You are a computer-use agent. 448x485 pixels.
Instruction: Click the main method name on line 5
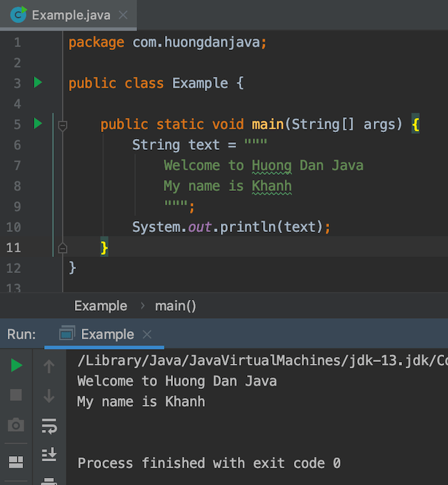coord(268,124)
